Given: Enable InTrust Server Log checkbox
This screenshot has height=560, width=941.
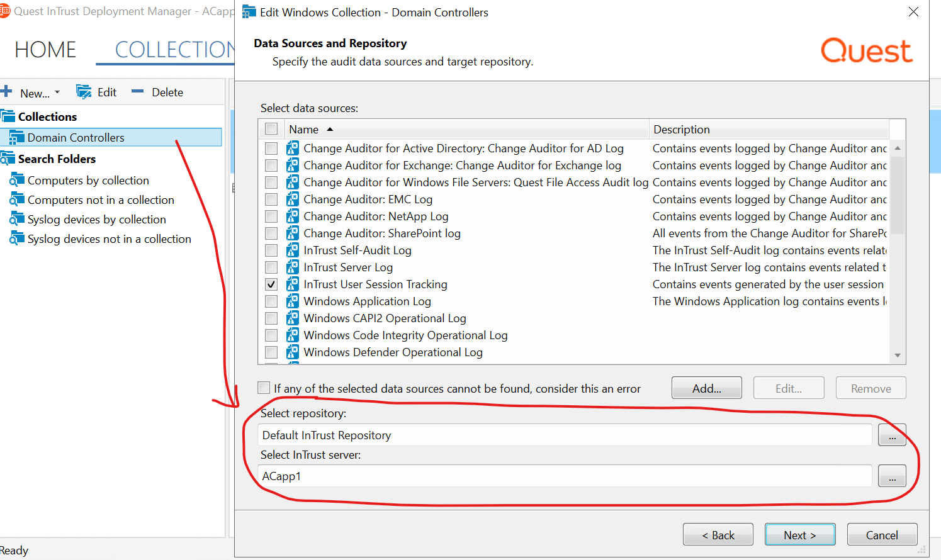Looking at the screenshot, I should pos(271,267).
